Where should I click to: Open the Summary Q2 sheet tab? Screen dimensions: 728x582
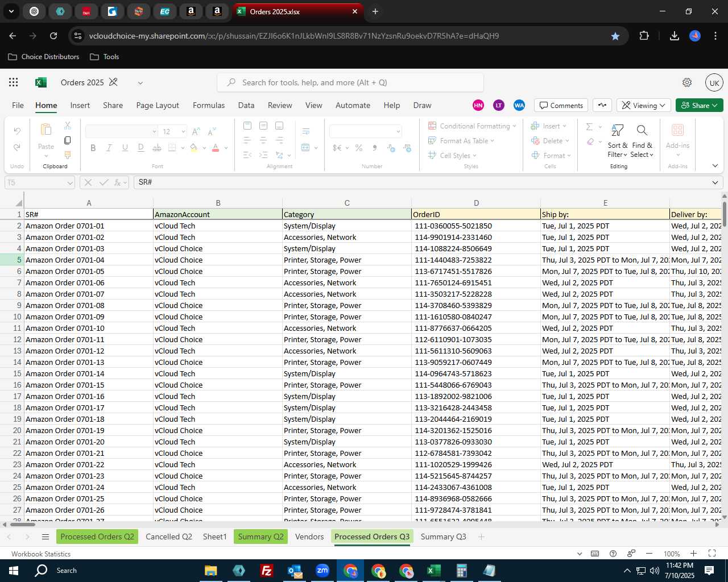[260, 537]
